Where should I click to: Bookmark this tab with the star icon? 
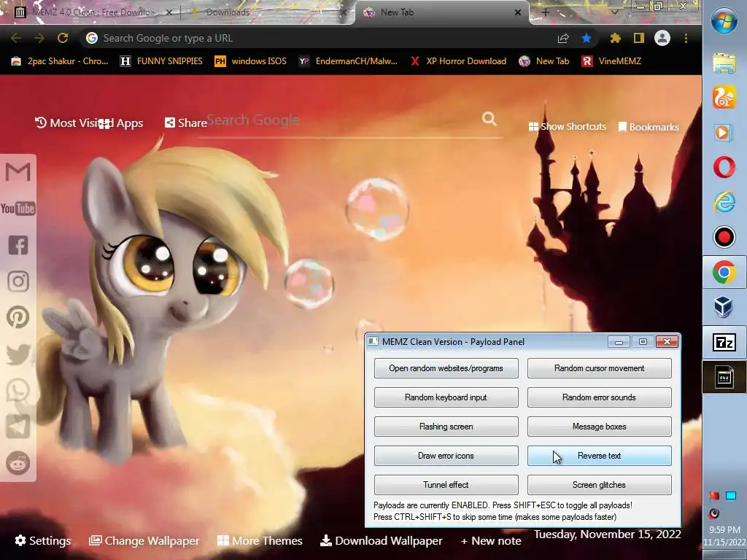coord(587,38)
